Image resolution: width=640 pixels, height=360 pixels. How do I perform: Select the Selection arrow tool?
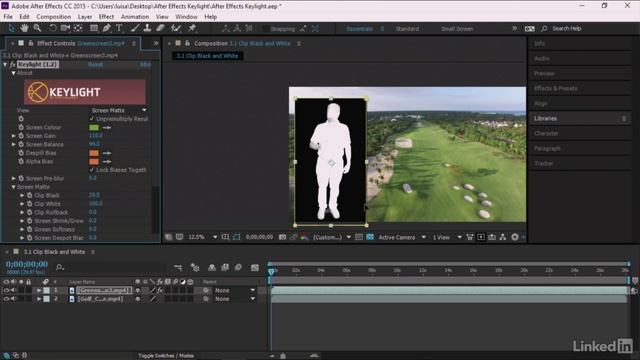(x=11, y=28)
